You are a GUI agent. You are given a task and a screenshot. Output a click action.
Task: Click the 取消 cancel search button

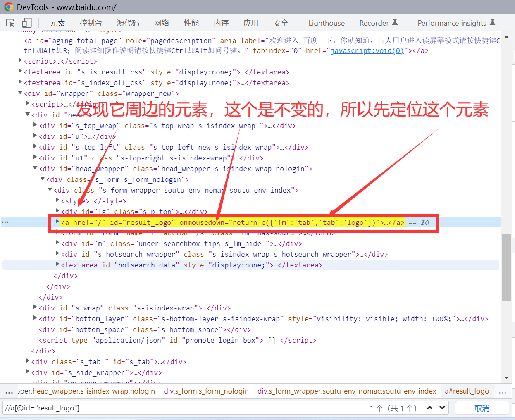point(482,408)
